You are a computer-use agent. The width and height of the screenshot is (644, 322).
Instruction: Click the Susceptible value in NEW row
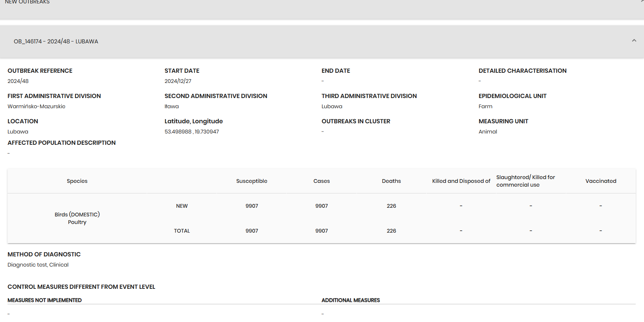(x=252, y=206)
